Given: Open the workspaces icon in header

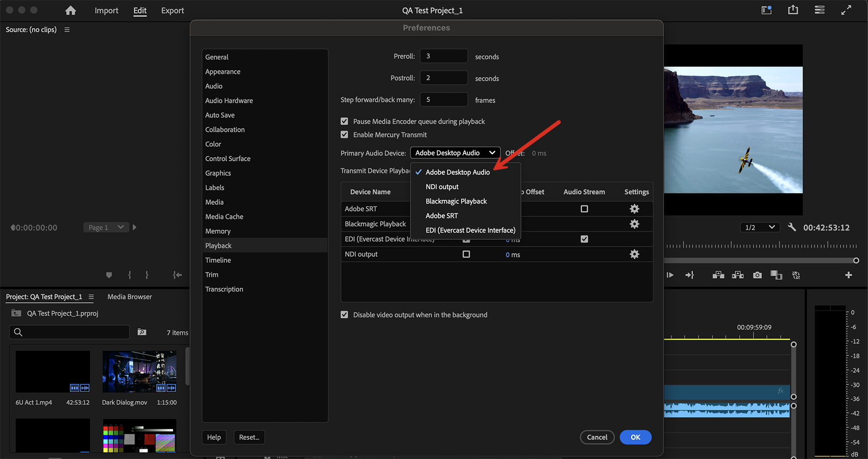Looking at the screenshot, I should pos(767,10).
